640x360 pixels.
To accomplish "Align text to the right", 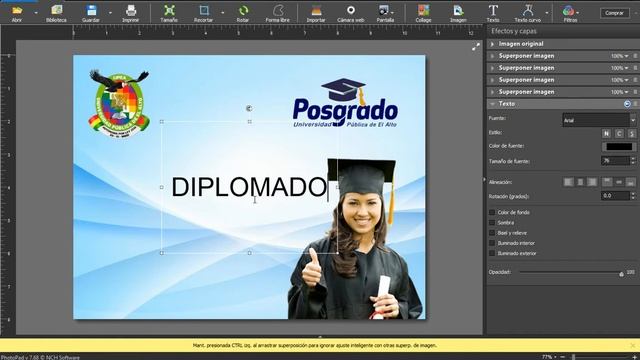I will click(592, 182).
